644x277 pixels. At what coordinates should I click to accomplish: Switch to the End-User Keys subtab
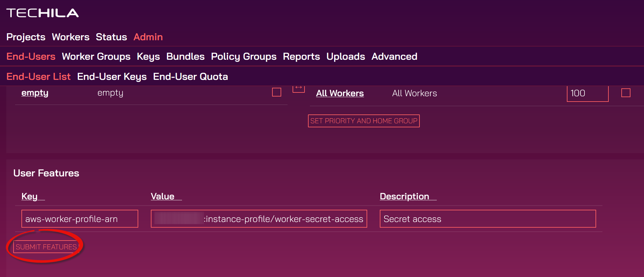[x=112, y=77]
